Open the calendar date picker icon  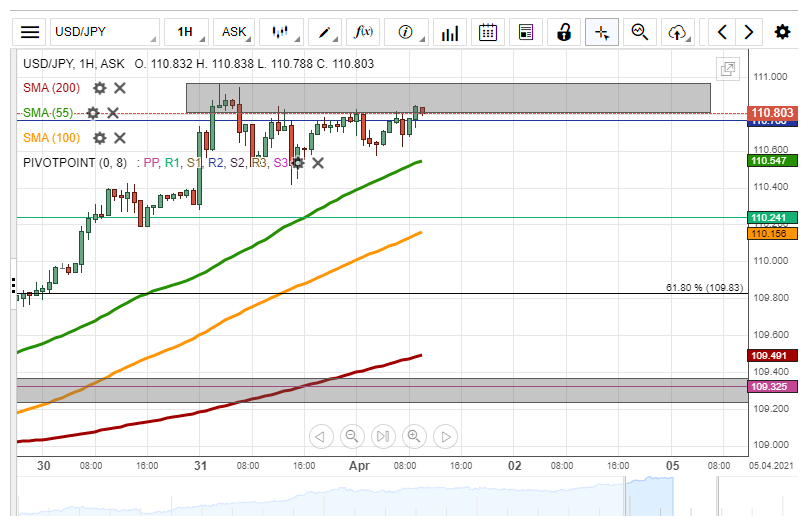point(488,32)
